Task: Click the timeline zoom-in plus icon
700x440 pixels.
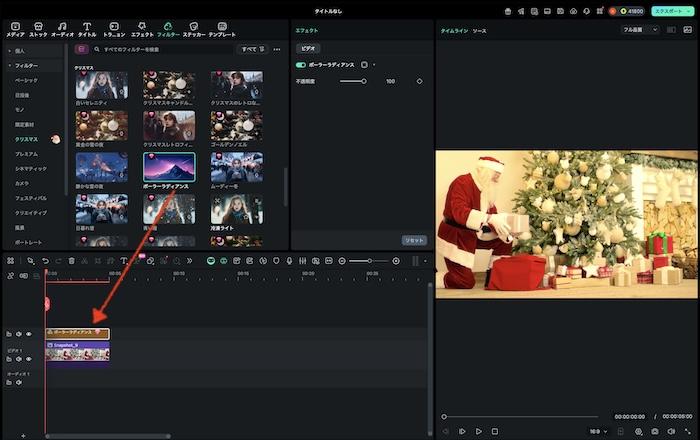Action: 396,261
